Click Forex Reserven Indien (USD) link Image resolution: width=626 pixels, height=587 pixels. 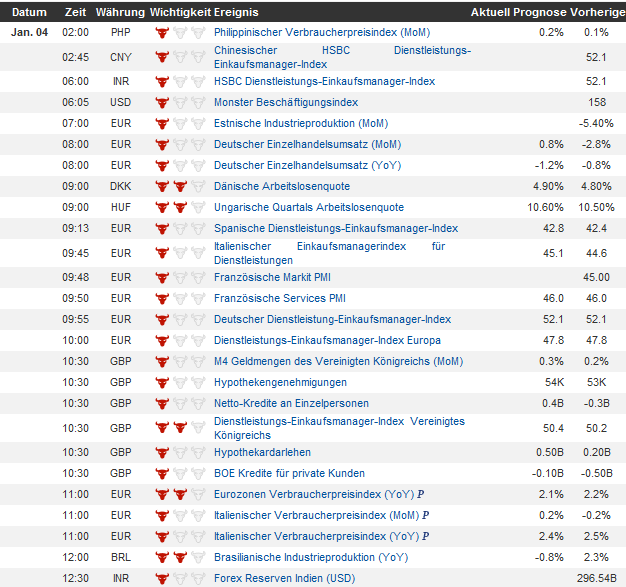point(285,578)
